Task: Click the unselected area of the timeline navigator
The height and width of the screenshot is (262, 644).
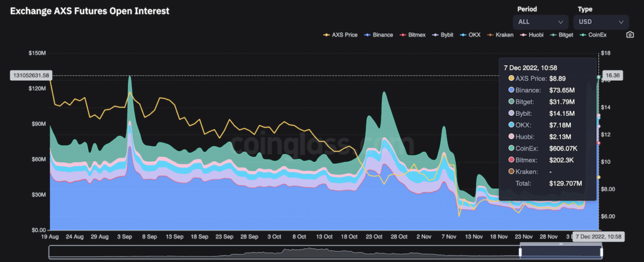Action: 283,252
